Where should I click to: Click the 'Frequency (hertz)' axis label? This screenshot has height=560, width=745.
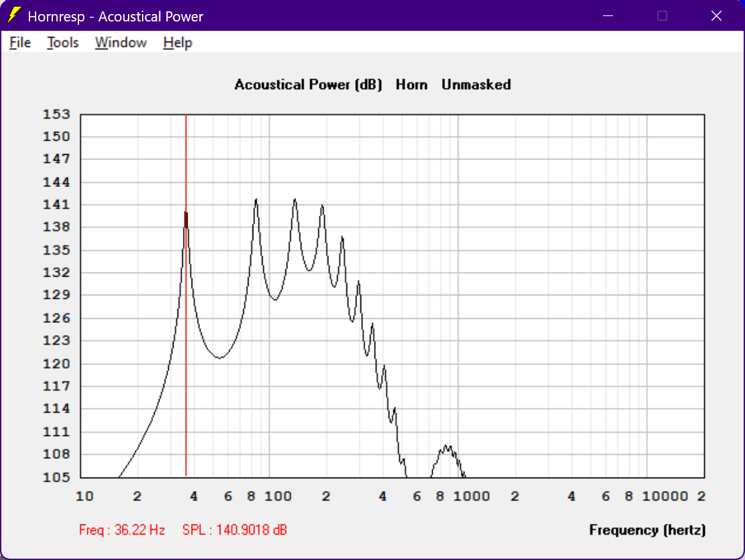pos(647,530)
